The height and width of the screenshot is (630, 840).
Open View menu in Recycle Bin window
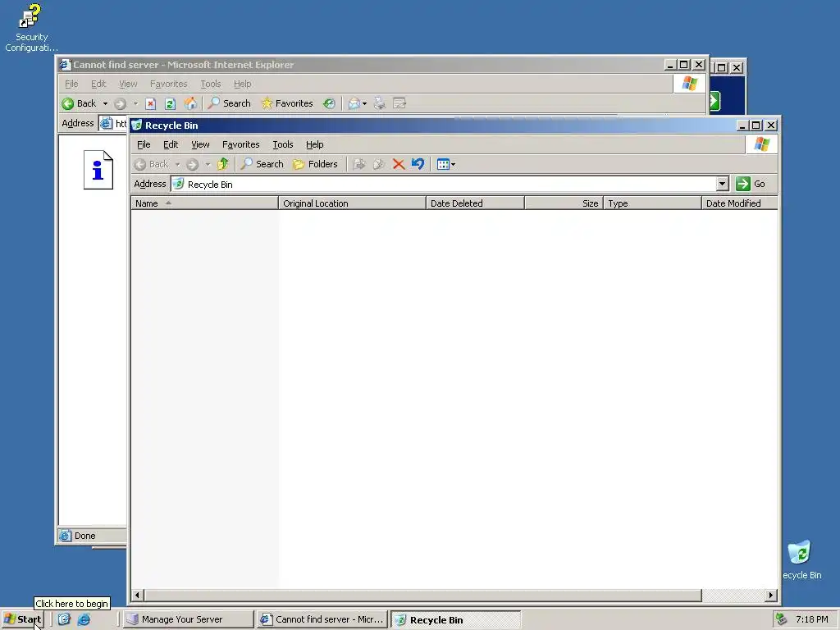pos(200,144)
